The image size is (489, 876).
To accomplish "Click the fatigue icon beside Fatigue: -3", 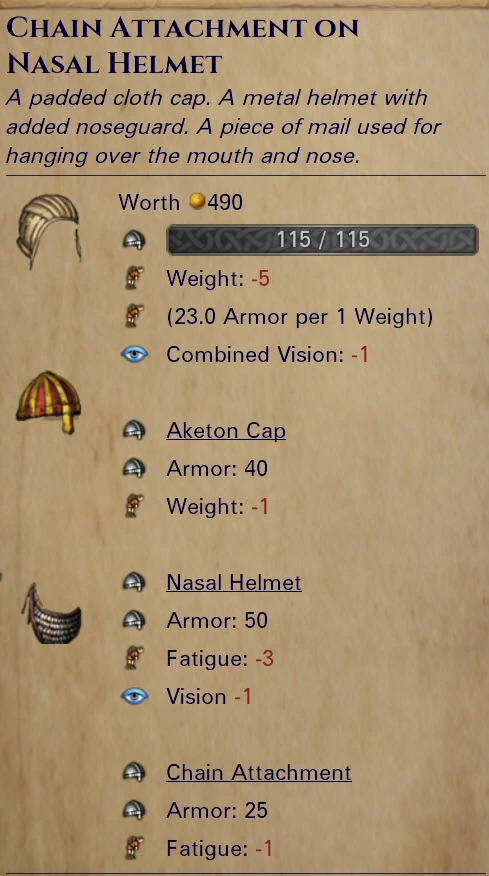I will point(134,658).
